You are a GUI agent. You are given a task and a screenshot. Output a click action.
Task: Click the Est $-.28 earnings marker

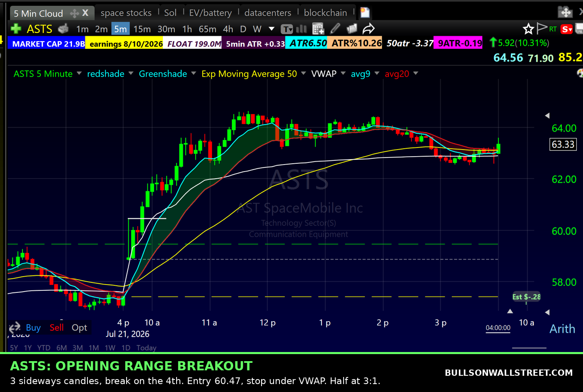526,297
